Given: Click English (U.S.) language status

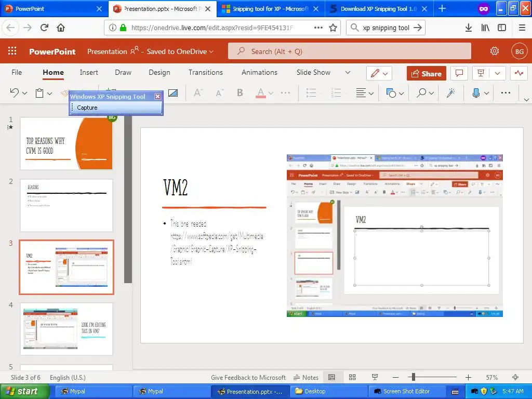Looking at the screenshot, I should click(68, 377).
